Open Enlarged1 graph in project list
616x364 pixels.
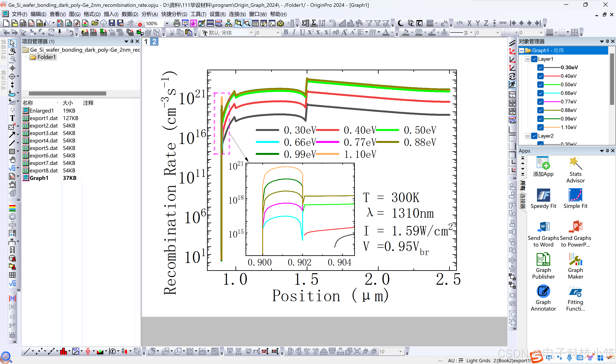[41, 111]
